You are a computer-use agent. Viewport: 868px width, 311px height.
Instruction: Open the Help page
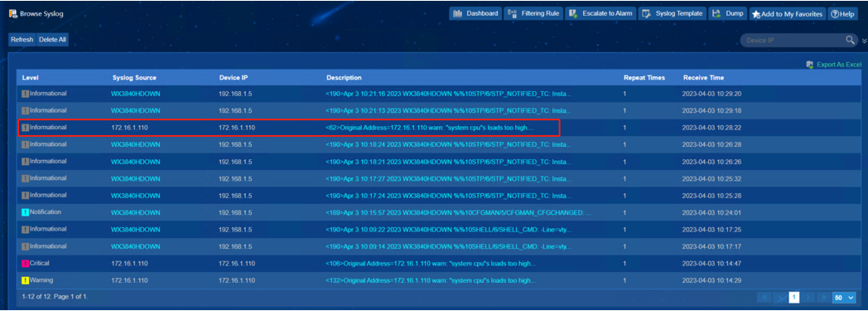point(842,14)
